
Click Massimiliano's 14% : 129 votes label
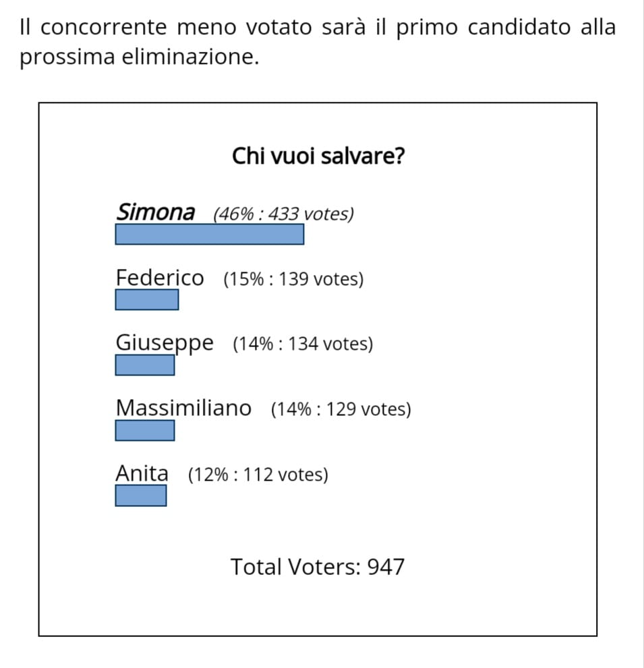[341, 409]
